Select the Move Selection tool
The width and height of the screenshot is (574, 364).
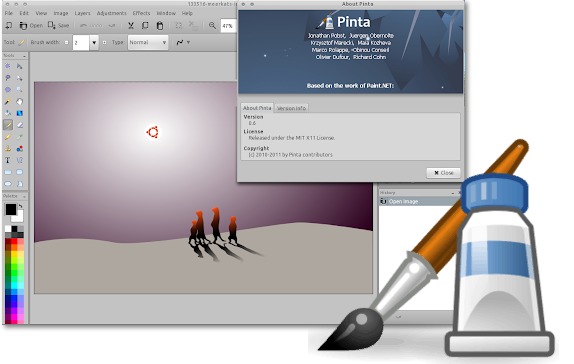(19, 78)
